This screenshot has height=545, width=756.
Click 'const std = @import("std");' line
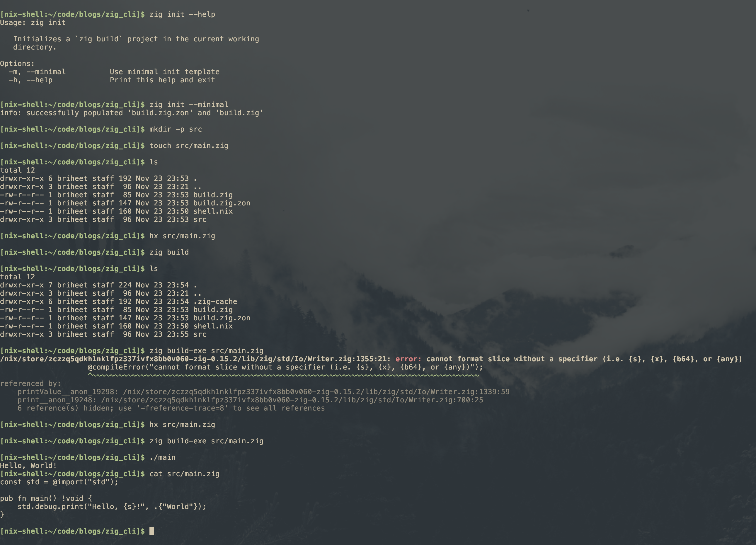59,482
